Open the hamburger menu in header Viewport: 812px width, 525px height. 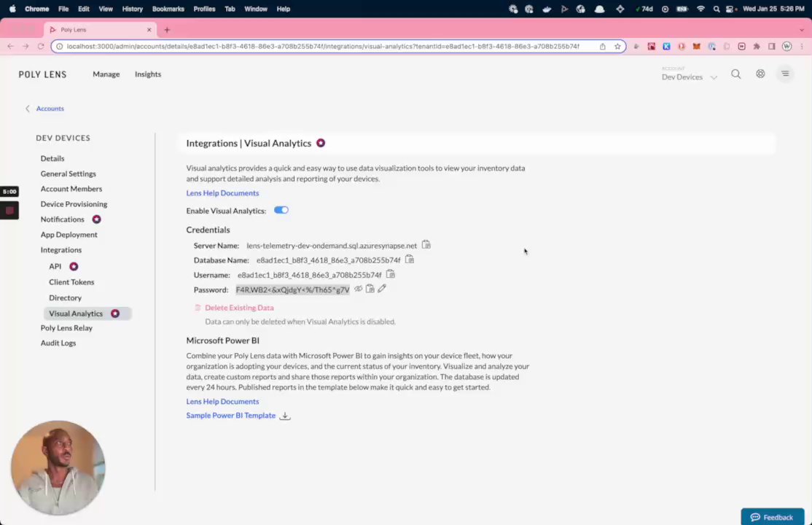tap(785, 74)
